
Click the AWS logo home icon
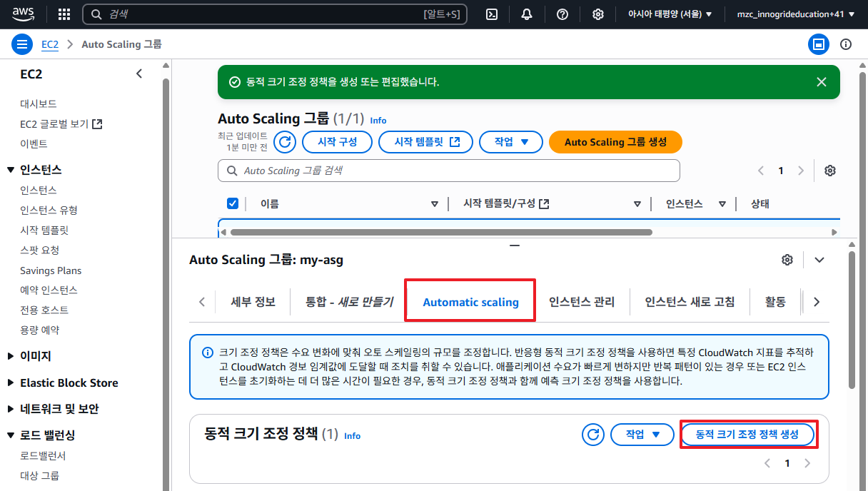[22, 14]
